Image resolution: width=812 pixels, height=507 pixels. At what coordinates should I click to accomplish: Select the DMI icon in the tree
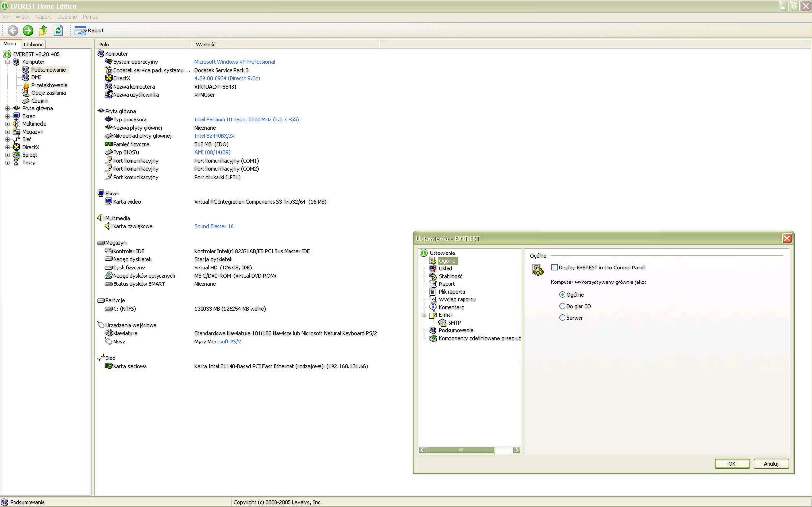pyautogui.click(x=26, y=77)
